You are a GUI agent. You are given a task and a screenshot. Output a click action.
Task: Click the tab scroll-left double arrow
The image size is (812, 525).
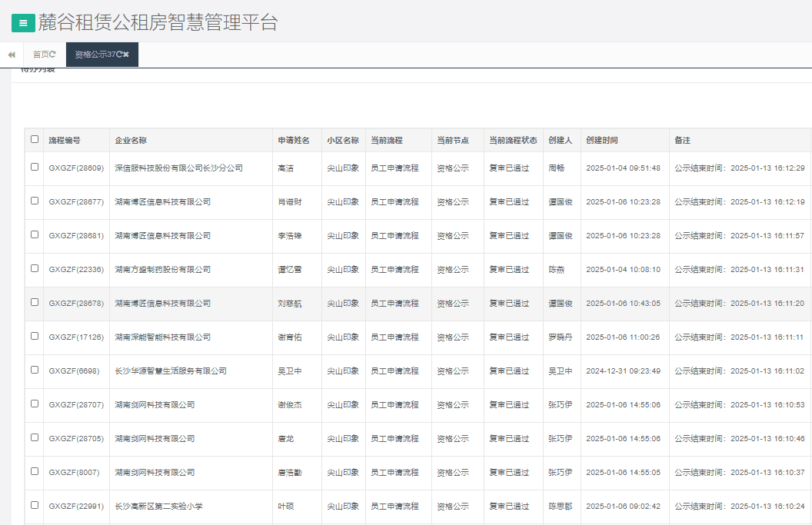tap(12, 55)
